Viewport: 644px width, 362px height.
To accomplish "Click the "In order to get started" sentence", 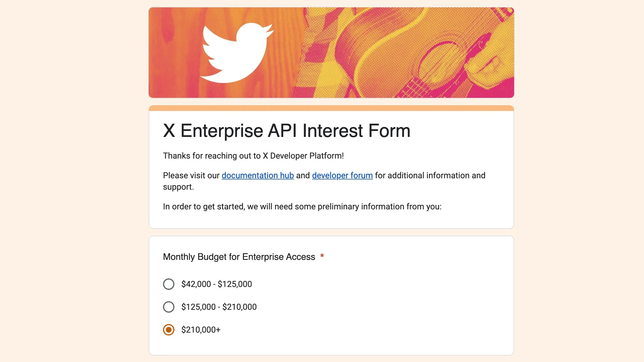I will point(302,207).
